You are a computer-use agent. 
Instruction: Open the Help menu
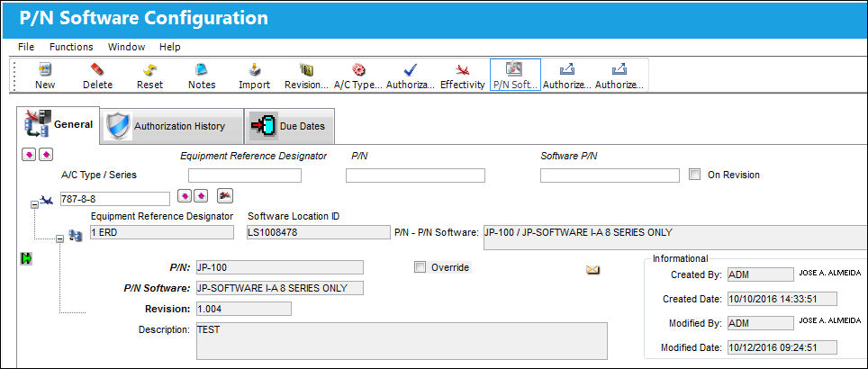click(170, 47)
